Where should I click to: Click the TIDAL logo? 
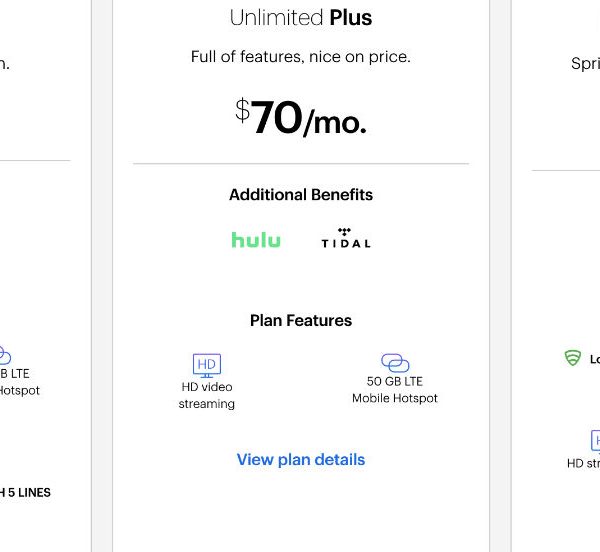click(x=345, y=238)
